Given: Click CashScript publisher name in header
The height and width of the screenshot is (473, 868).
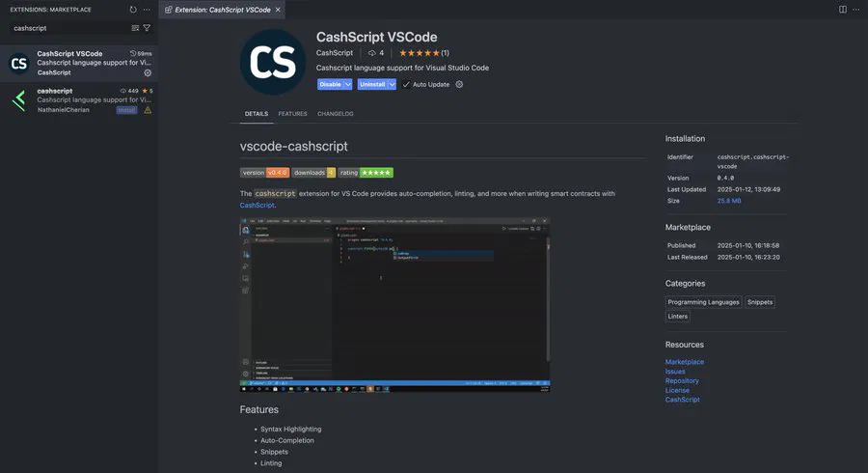Looking at the screenshot, I should (x=335, y=53).
